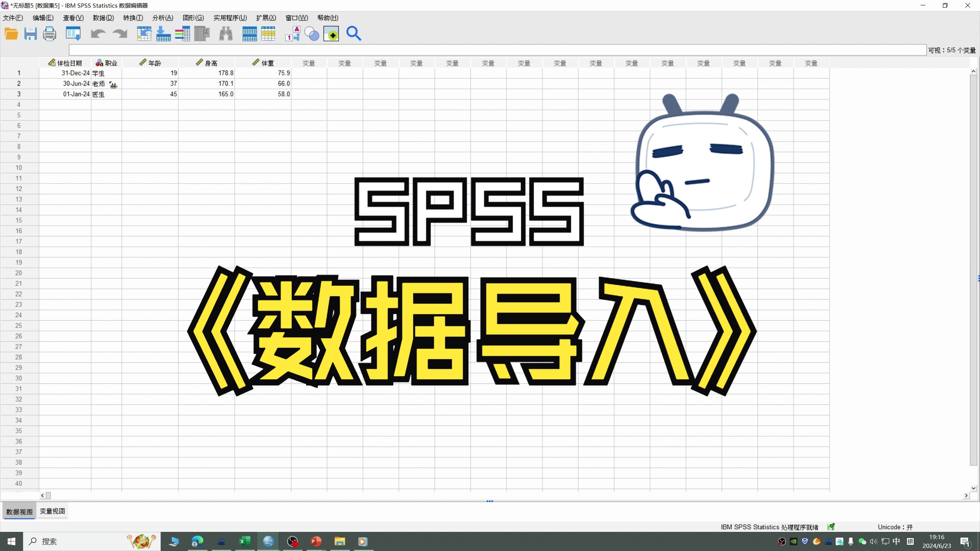Open Excel from the taskbar
The width and height of the screenshot is (980, 551).
pos(245,541)
